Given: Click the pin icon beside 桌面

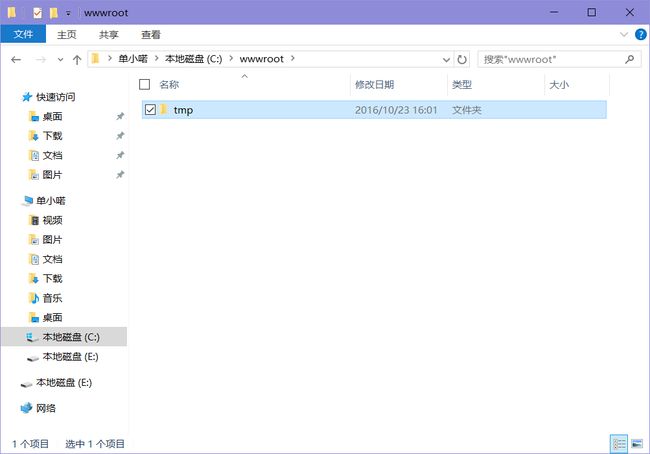Looking at the screenshot, I should [x=120, y=117].
